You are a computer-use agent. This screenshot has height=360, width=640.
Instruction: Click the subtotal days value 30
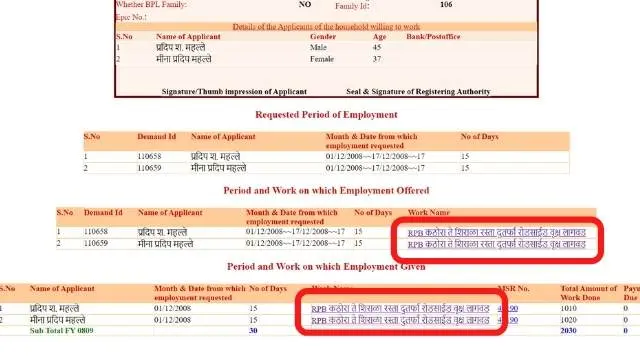(253, 331)
